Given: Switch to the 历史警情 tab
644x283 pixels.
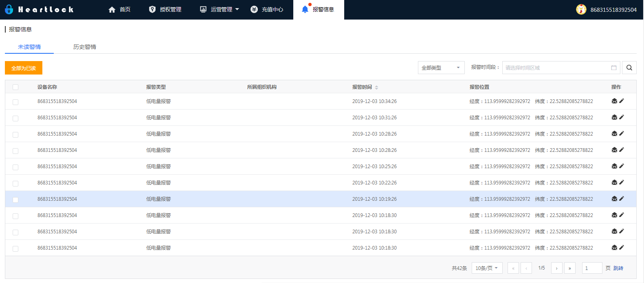Looking at the screenshot, I should 85,47.
